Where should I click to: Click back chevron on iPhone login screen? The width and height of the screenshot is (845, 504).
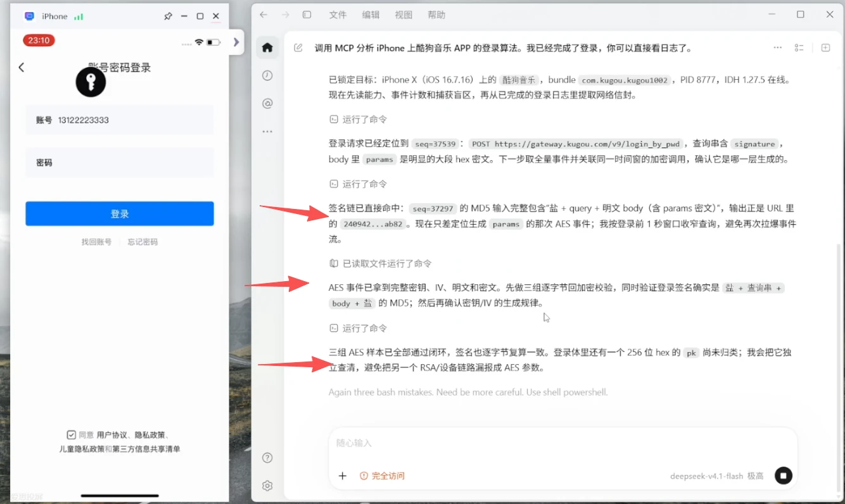tap(22, 67)
